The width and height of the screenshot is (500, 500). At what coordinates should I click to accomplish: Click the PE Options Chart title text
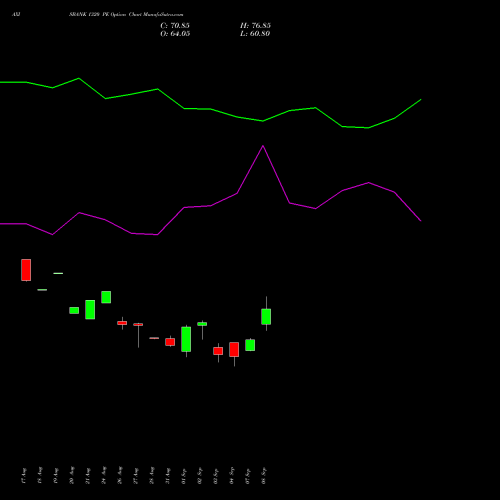[x=126, y=15]
